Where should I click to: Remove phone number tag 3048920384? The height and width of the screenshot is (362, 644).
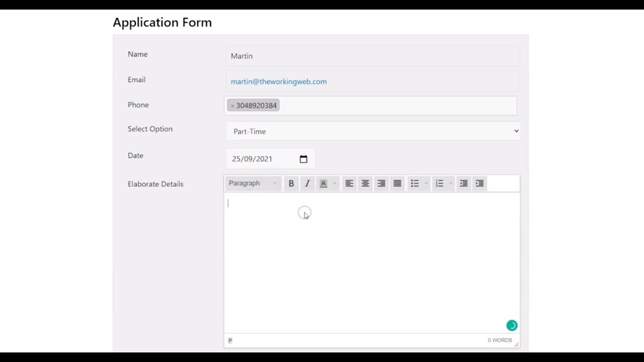click(232, 106)
